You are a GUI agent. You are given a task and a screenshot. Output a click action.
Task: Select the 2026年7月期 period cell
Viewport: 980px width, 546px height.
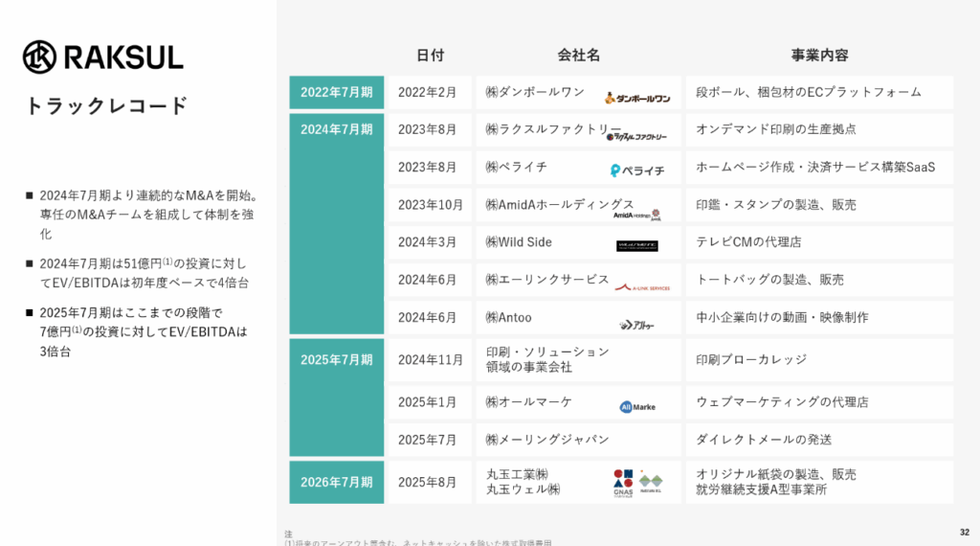pos(336,482)
